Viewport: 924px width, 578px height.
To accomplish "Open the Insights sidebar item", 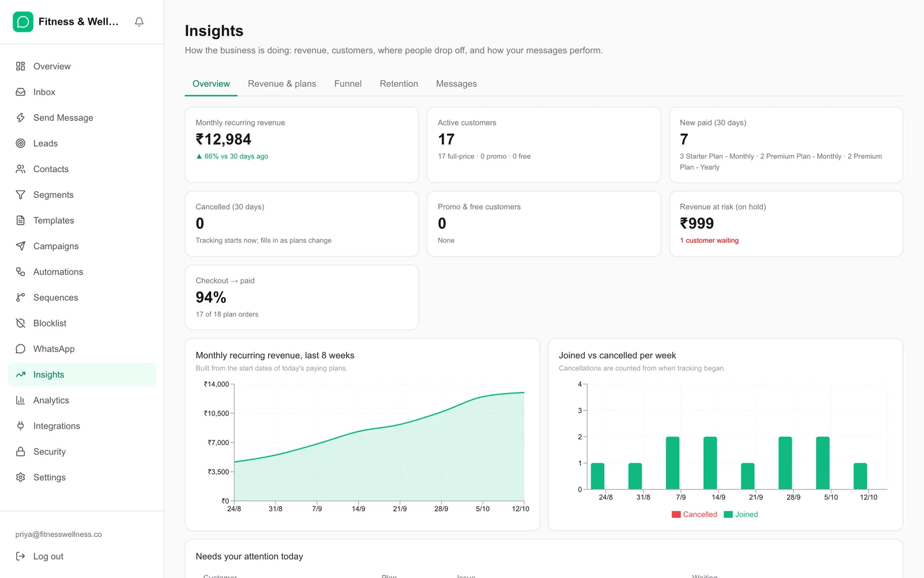I will [82, 375].
